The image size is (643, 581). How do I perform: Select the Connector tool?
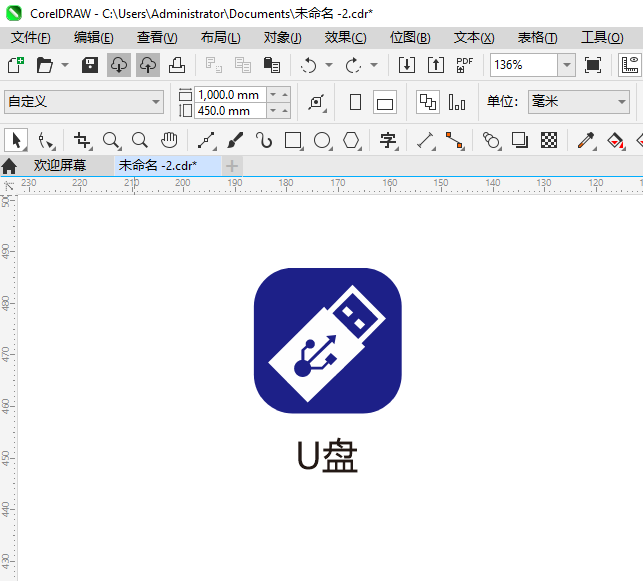point(455,141)
